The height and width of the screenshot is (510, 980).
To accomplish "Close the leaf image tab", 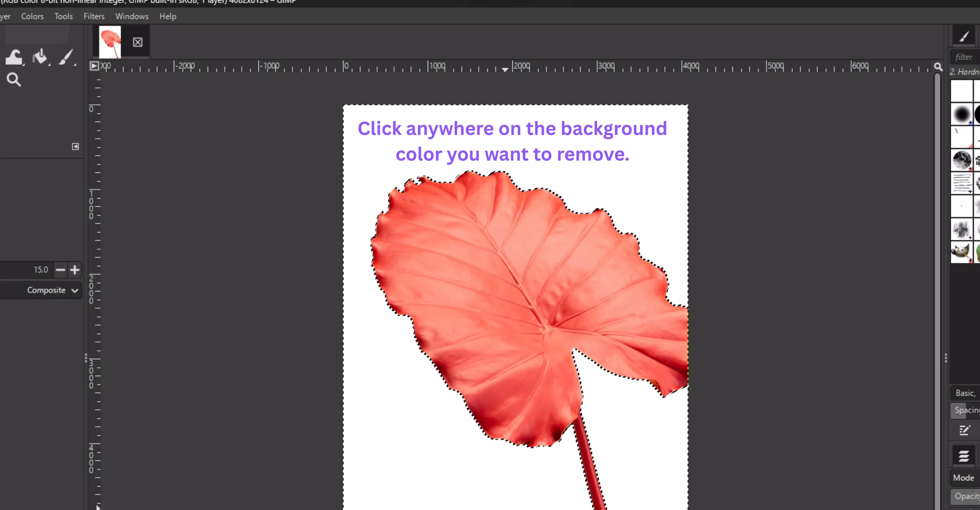I will [138, 42].
